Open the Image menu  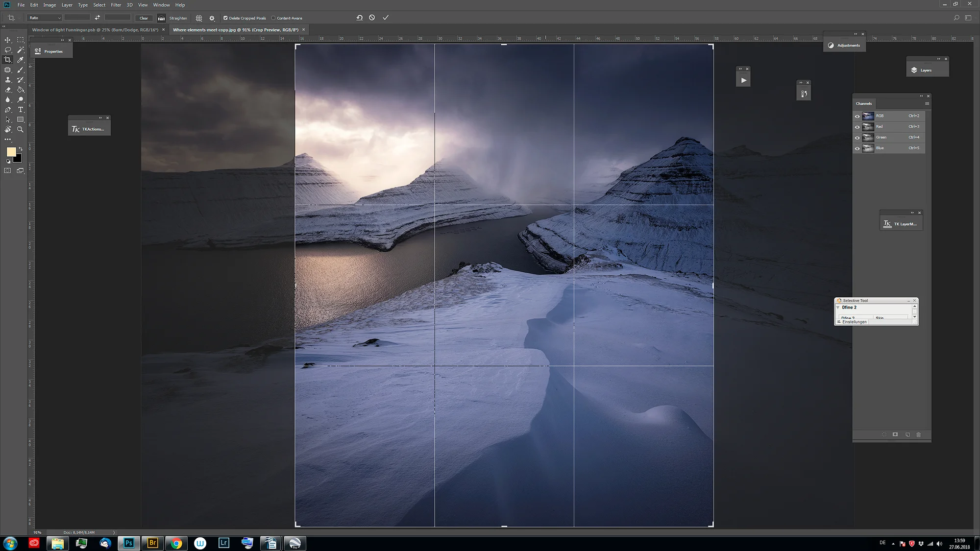tap(49, 5)
